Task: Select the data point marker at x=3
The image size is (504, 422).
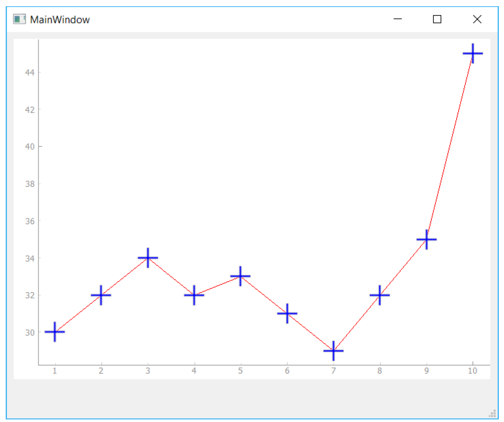Action: (148, 257)
